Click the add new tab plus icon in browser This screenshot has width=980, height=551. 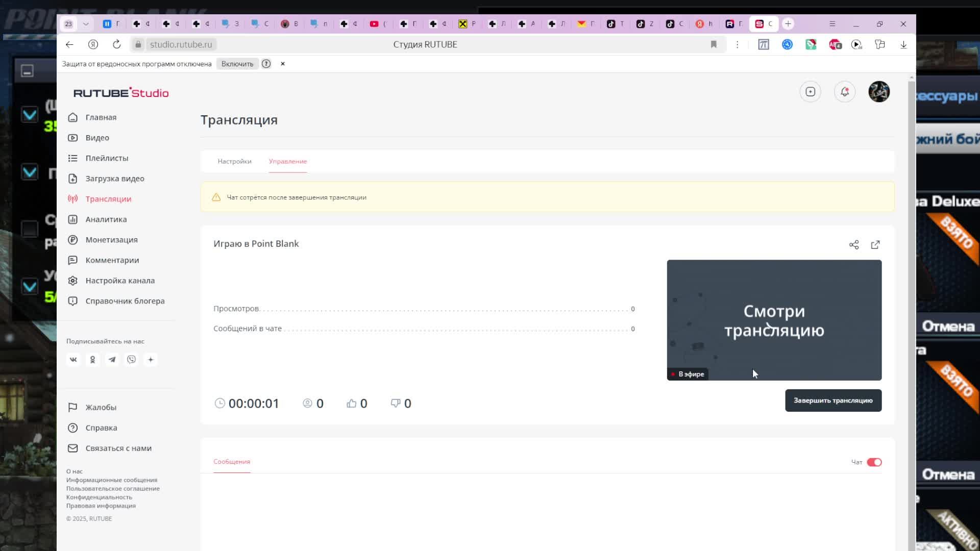788,23
